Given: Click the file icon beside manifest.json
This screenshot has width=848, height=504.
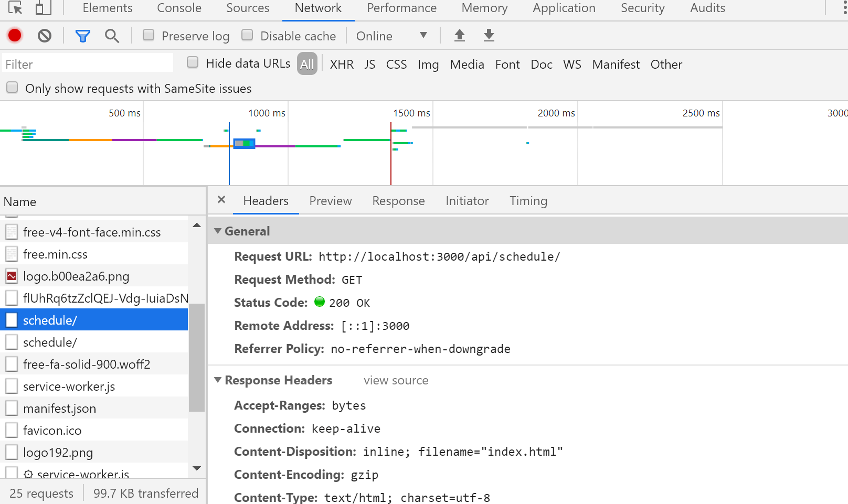Looking at the screenshot, I should tap(12, 408).
